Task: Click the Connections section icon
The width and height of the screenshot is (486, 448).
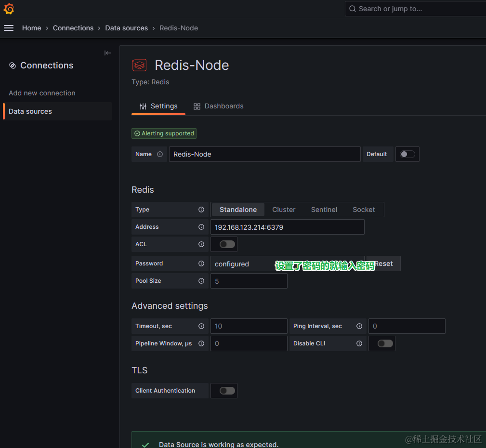Action: [13, 66]
